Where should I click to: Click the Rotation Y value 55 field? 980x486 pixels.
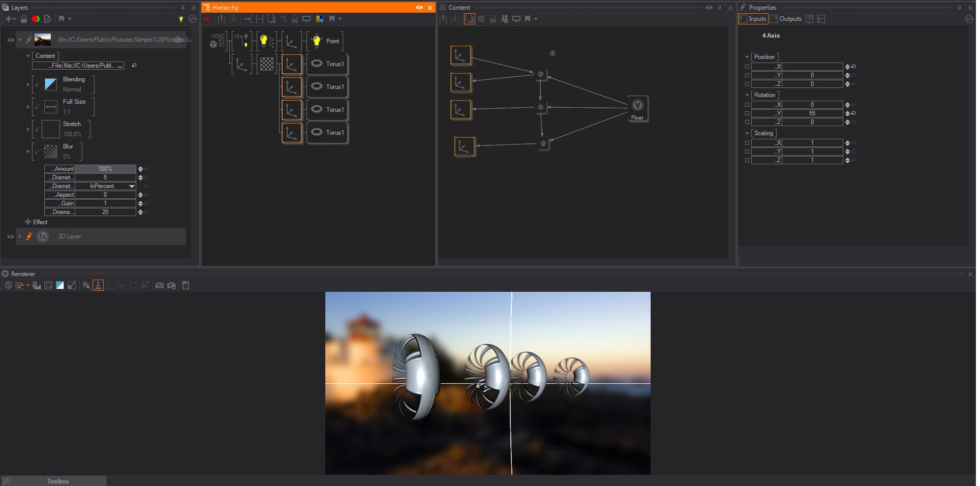click(x=812, y=113)
